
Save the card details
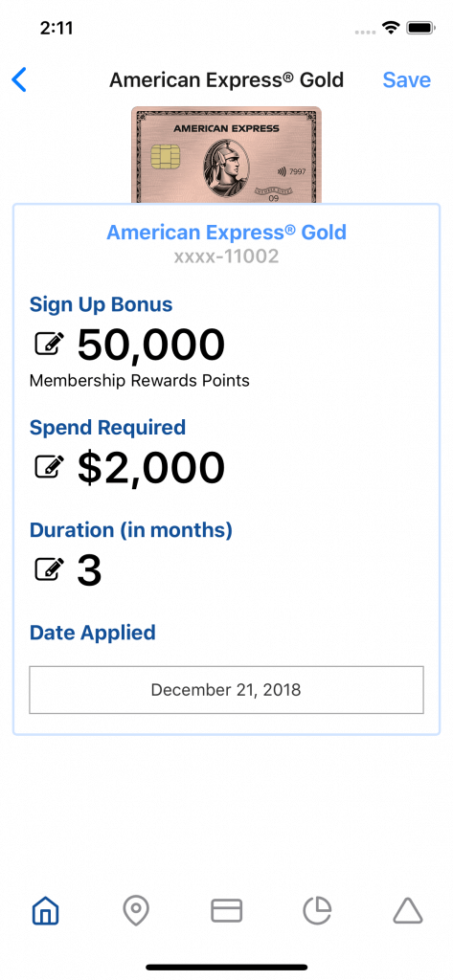point(407,80)
